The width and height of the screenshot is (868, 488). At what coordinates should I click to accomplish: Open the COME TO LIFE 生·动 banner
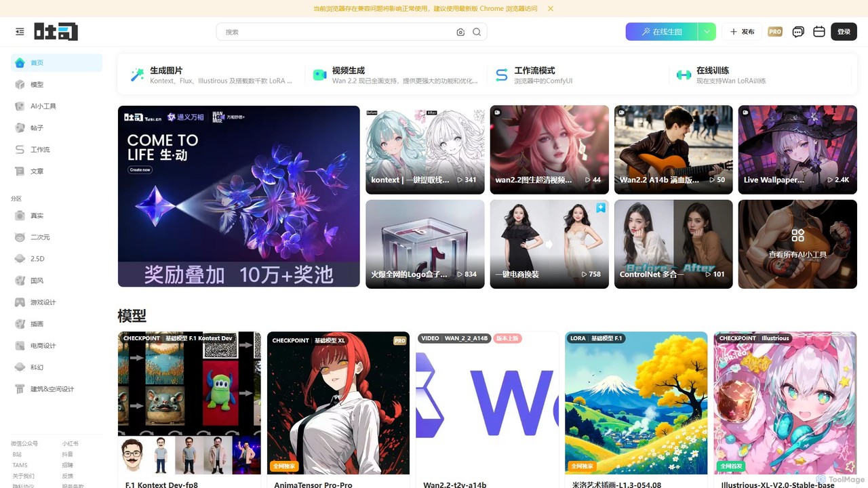click(239, 197)
